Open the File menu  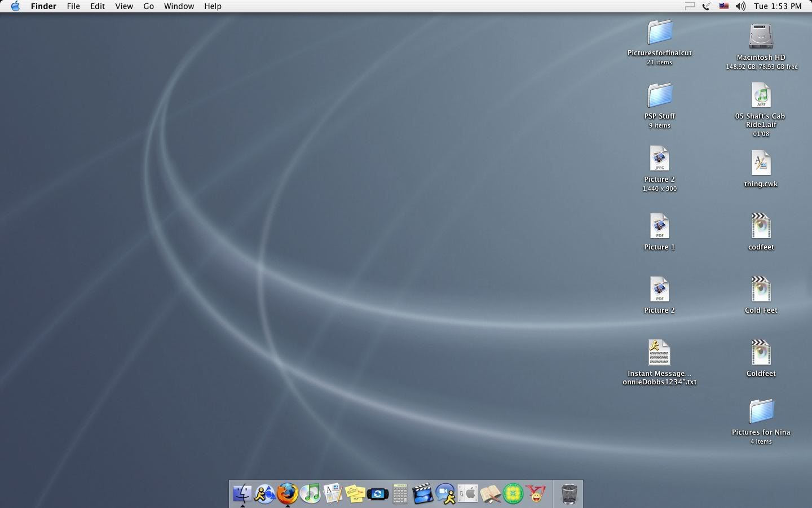pyautogui.click(x=73, y=6)
